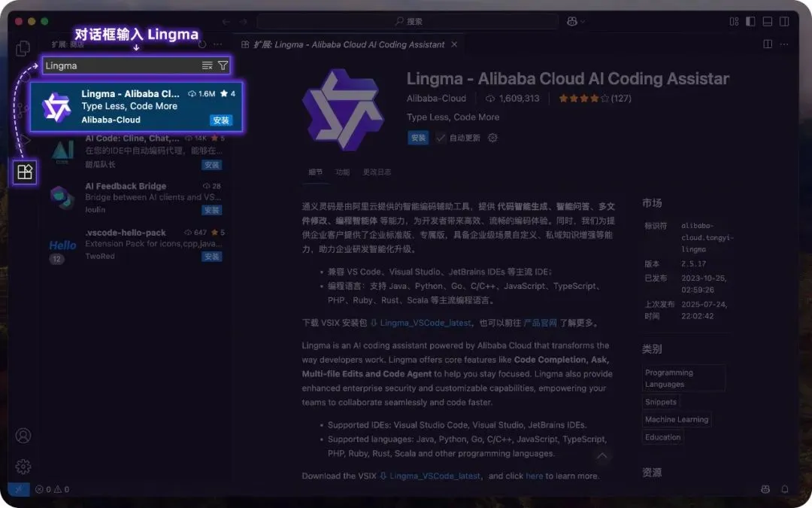
Task: Split the editor to the right
Action: 768,44
